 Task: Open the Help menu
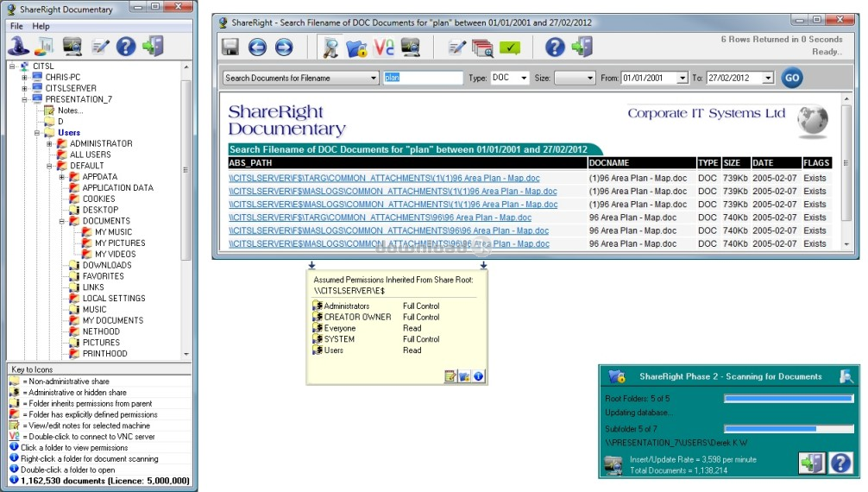41,26
